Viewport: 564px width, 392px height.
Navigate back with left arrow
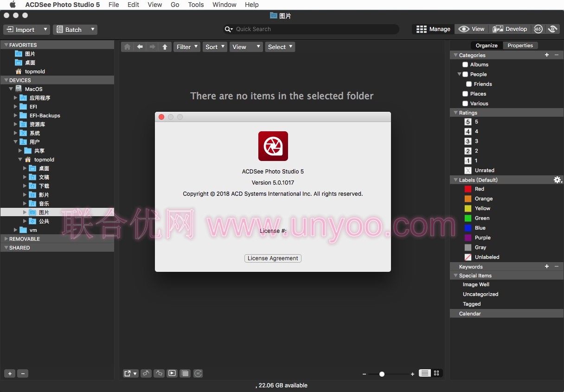click(140, 47)
